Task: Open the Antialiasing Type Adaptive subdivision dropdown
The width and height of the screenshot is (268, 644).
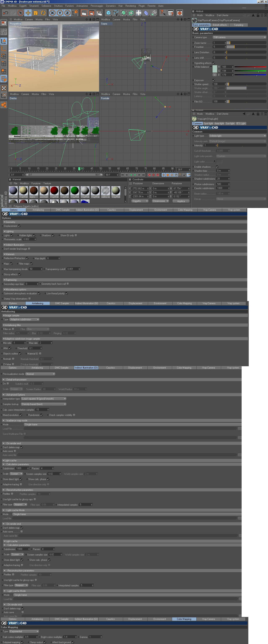Action: pyautogui.click(x=24, y=319)
